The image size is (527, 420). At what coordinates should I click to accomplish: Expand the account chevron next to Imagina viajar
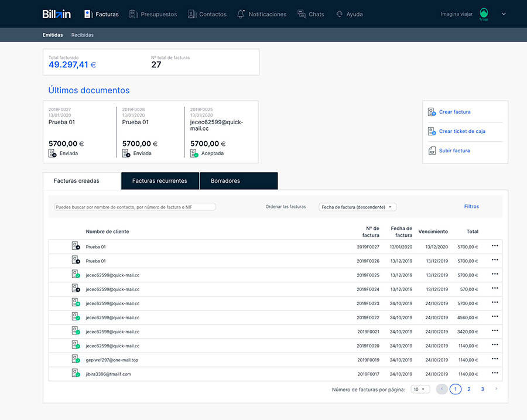tap(504, 13)
